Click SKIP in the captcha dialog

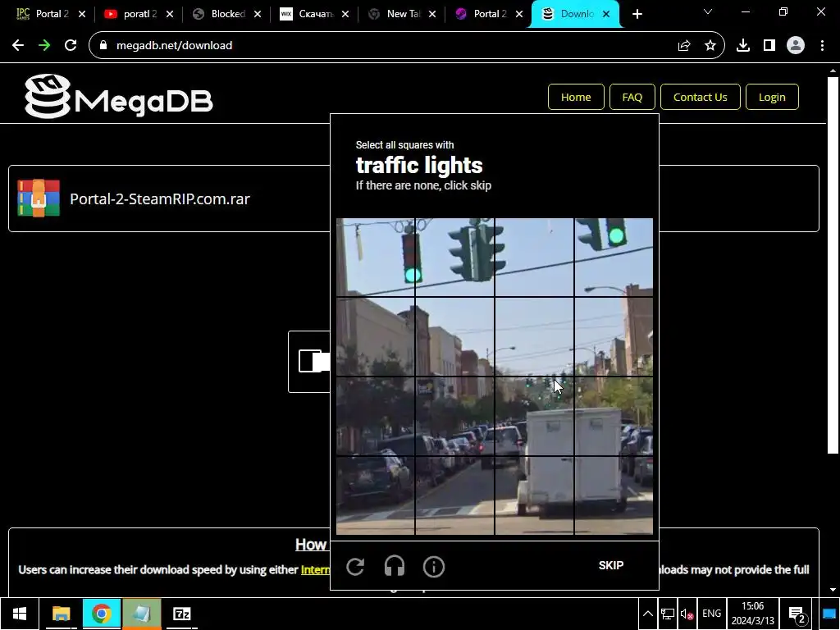pos(610,565)
